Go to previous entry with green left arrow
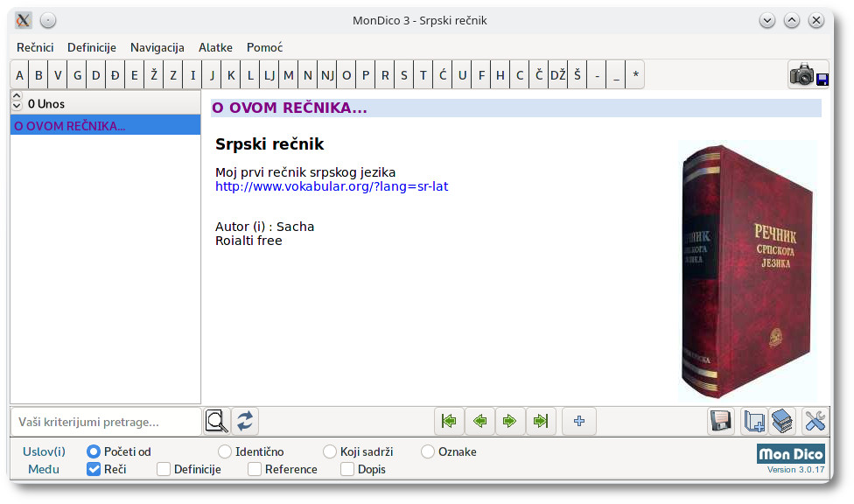The image size is (854, 504). 479,421
